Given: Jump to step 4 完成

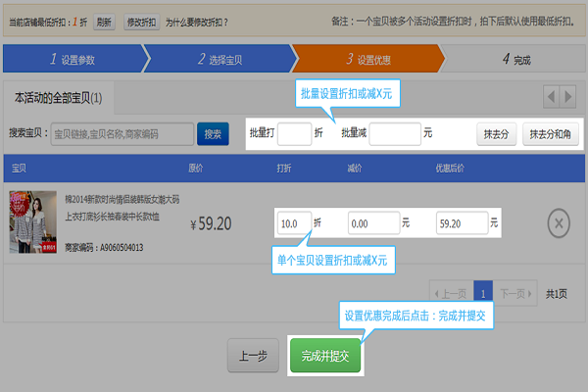Looking at the screenshot, I should click(516, 59).
